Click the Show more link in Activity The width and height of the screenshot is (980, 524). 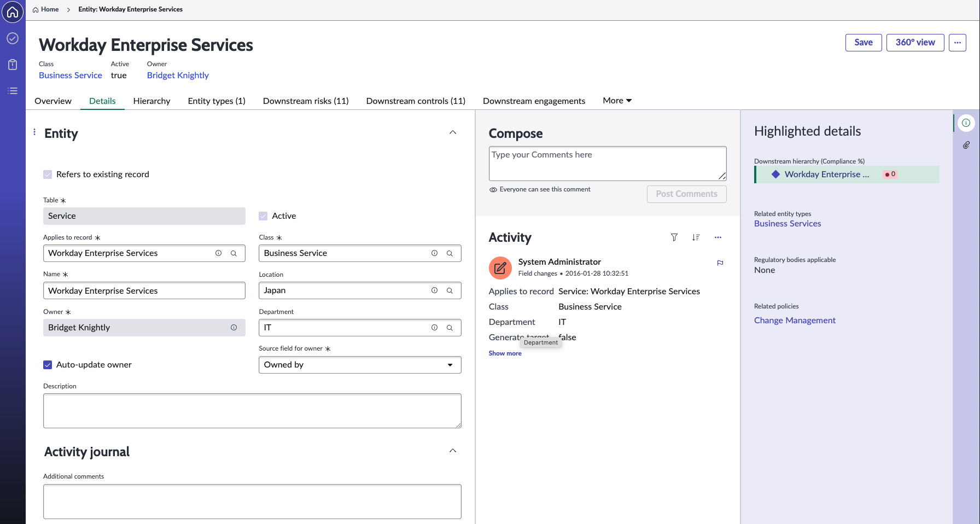coord(505,353)
